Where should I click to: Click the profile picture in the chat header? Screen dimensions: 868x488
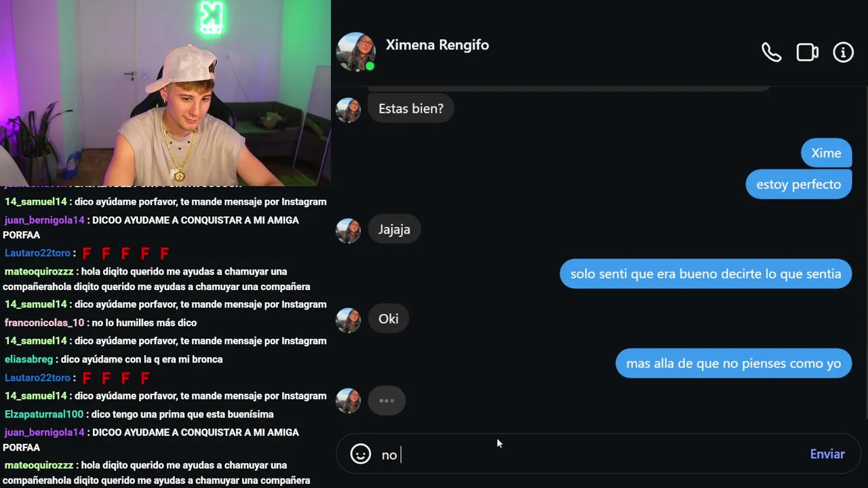tap(356, 52)
